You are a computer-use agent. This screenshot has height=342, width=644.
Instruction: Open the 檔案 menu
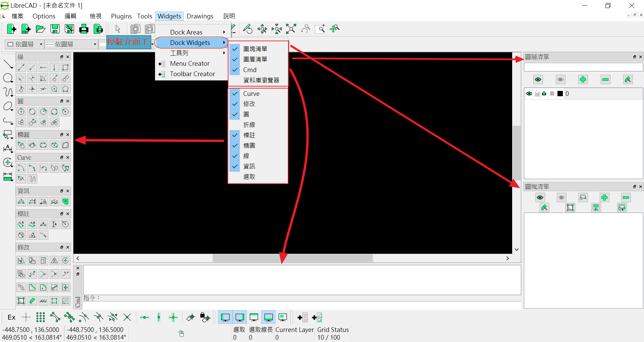[17, 16]
